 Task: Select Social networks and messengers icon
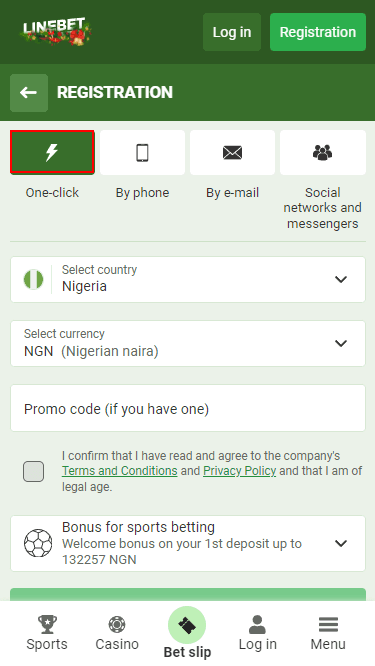point(323,152)
